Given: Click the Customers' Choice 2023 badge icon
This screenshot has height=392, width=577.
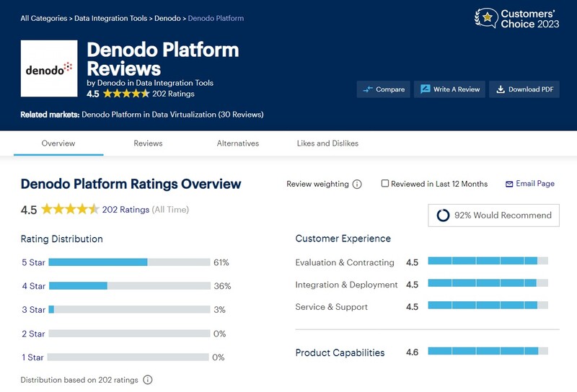Looking at the screenshot, I should point(485,17).
